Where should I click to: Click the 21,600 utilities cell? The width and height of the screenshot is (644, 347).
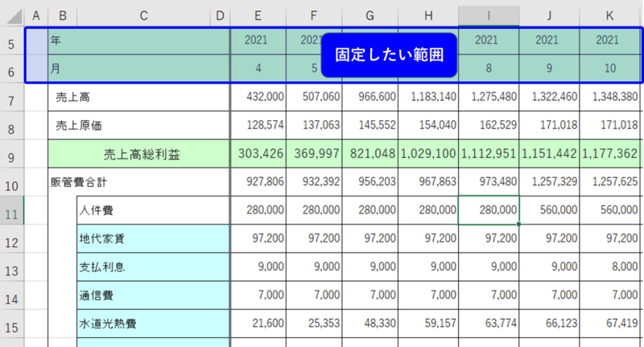258,324
